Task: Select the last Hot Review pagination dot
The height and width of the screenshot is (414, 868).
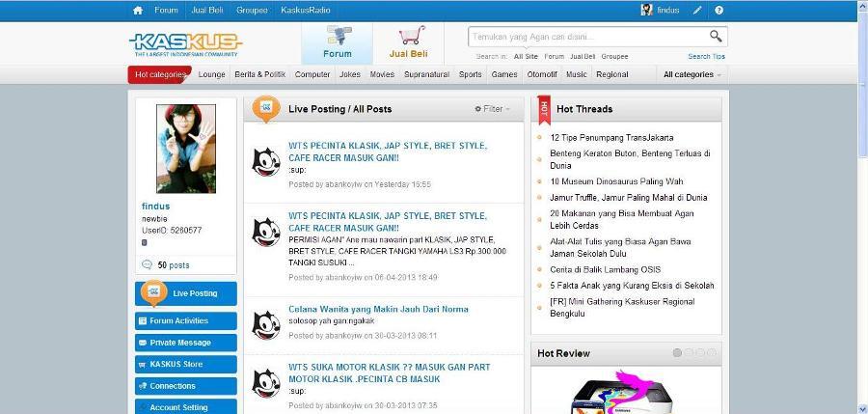Action: coord(712,353)
